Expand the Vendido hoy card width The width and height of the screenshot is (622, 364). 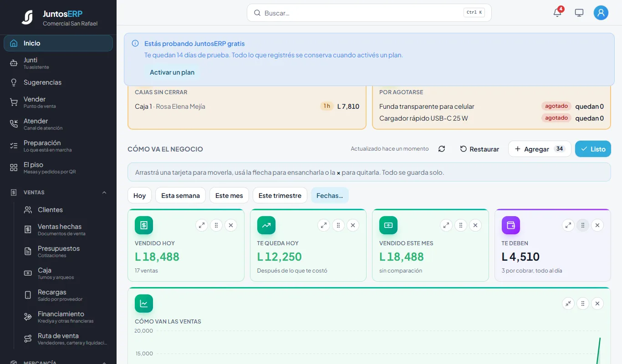pos(202,225)
